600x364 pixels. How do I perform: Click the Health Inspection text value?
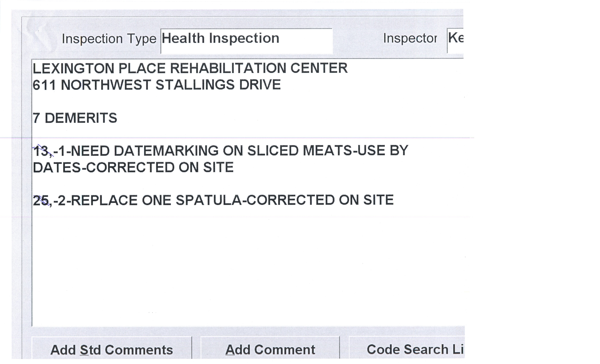pyautogui.click(x=220, y=38)
